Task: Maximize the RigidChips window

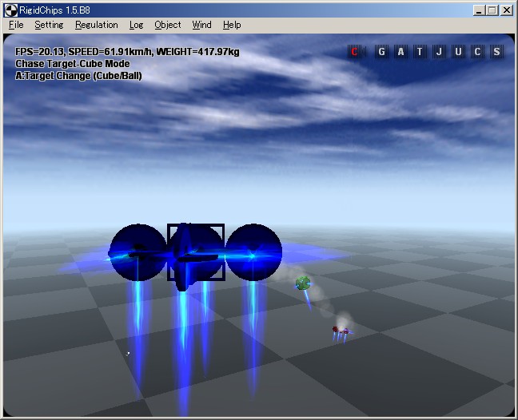Action: [x=492, y=10]
